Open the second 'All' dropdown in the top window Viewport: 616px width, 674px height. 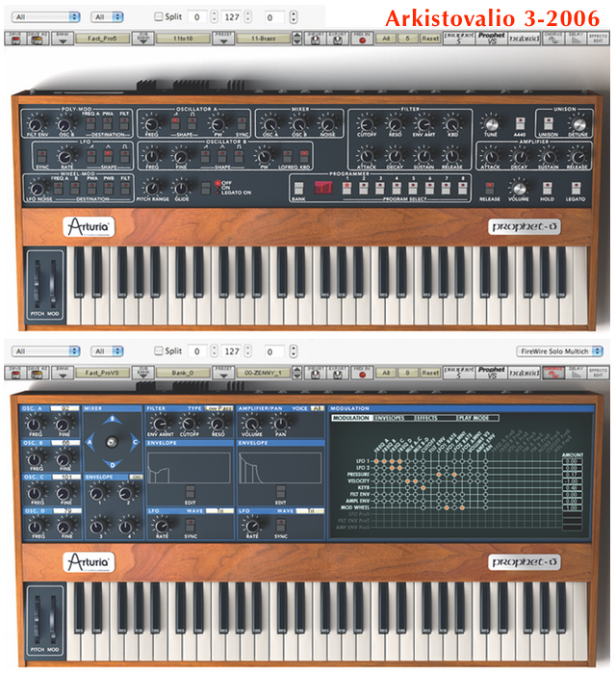click(x=107, y=16)
